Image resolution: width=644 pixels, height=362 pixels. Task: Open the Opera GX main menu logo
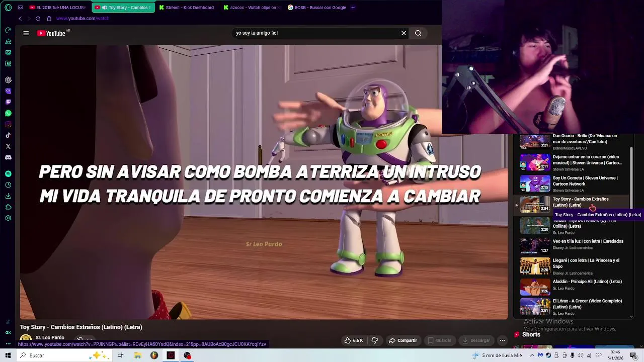click(x=8, y=8)
